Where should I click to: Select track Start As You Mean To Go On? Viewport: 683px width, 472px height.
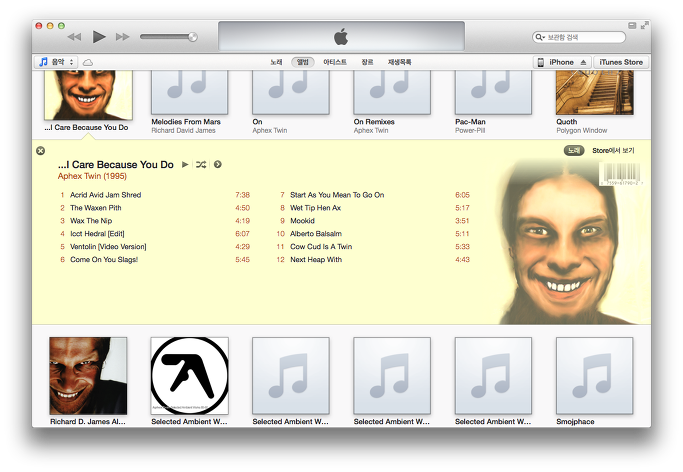tap(374, 195)
